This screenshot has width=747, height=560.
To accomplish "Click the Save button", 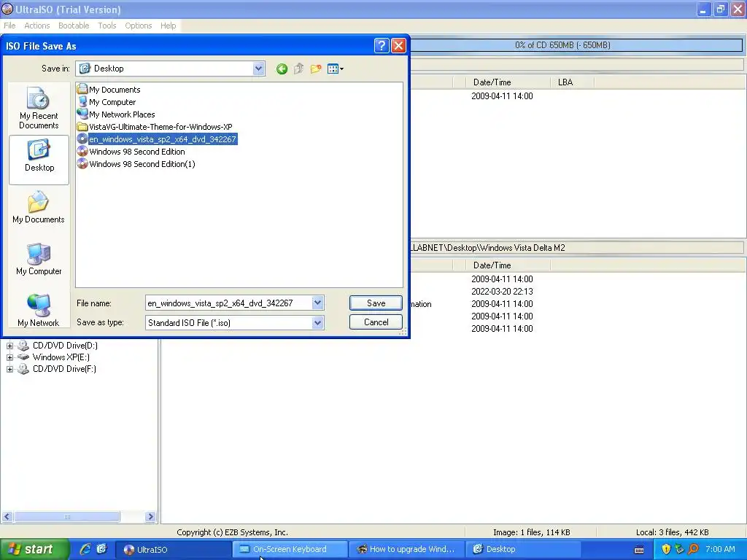I will (376, 303).
